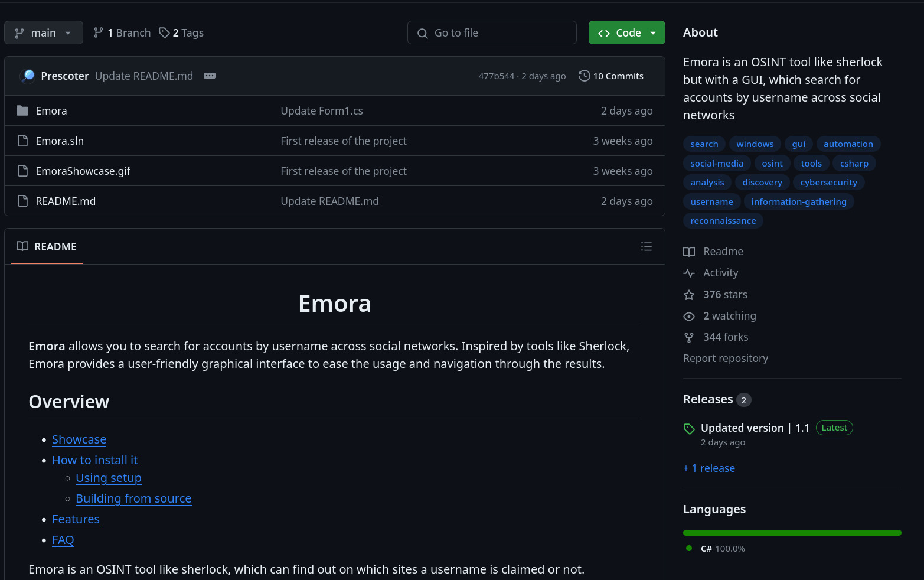Open README.md in the file list
This screenshot has width=924, height=580.
coord(66,201)
